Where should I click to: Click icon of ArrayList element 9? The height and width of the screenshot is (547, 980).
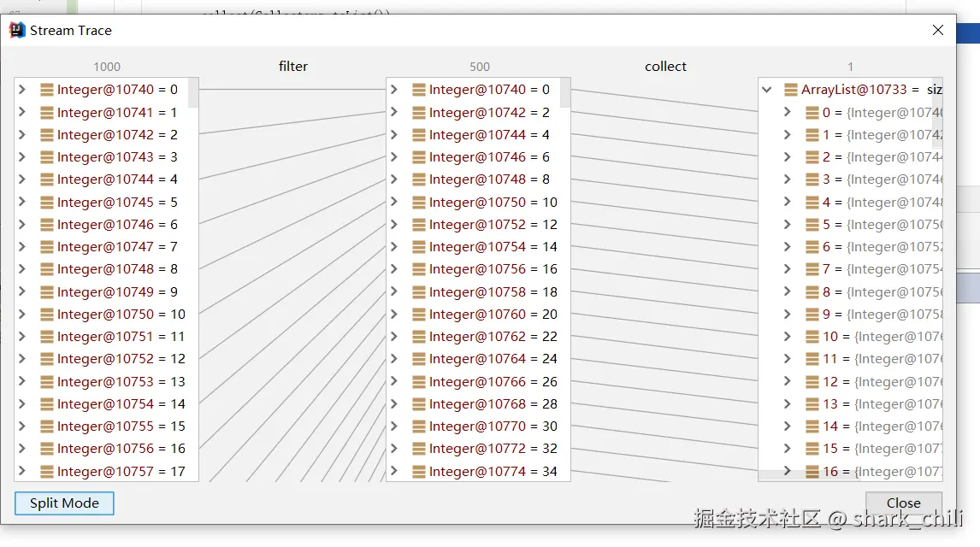coord(812,314)
